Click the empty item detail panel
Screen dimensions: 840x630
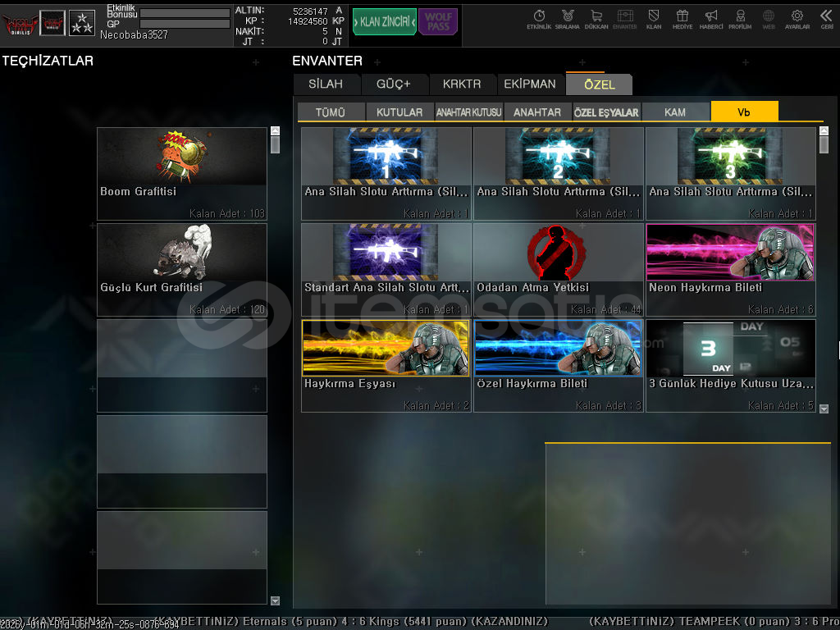coord(688,524)
